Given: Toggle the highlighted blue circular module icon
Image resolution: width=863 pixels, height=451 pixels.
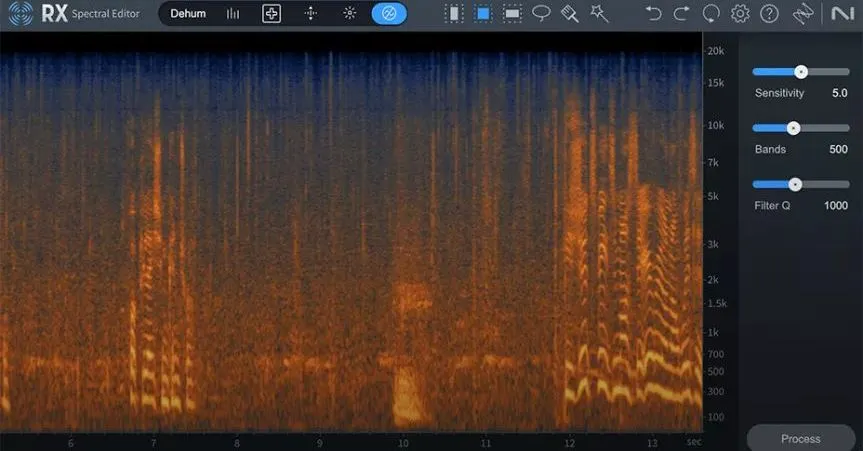Looking at the screenshot, I should coord(389,14).
